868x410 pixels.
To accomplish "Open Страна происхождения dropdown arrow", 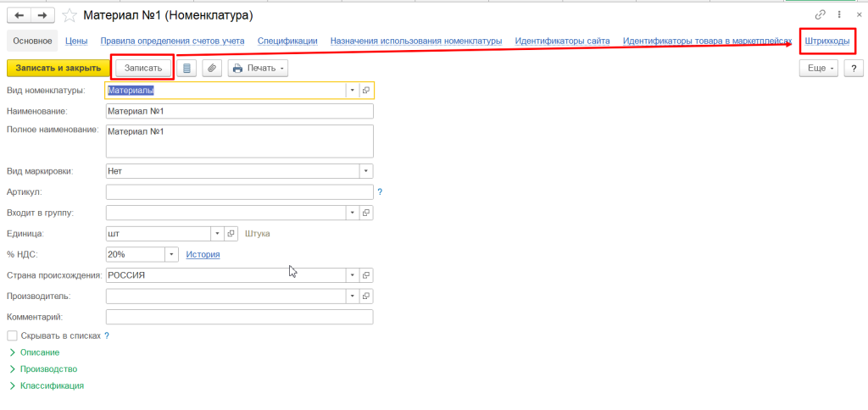I will click(x=352, y=275).
